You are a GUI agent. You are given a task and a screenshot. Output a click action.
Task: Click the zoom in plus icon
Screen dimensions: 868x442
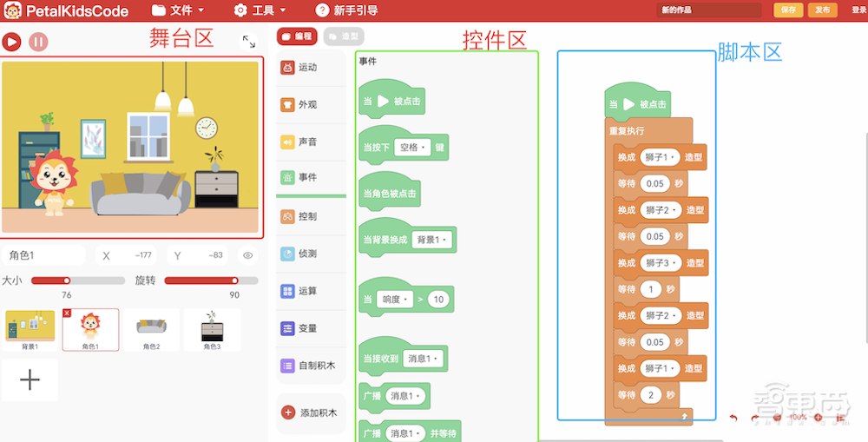819,418
